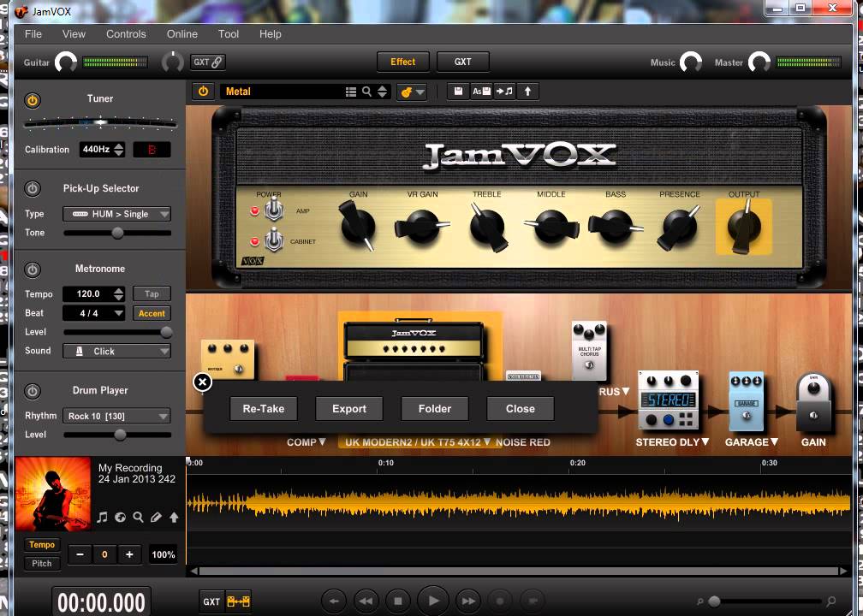Image resolution: width=863 pixels, height=616 pixels.
Task: Adjust the Tempo 120.0 stepper
Action: tap(119, 294)
